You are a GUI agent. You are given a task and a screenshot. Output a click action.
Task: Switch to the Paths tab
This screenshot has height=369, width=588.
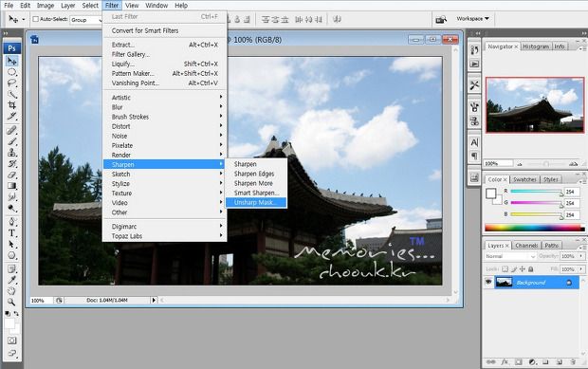[x=552, y=246]
